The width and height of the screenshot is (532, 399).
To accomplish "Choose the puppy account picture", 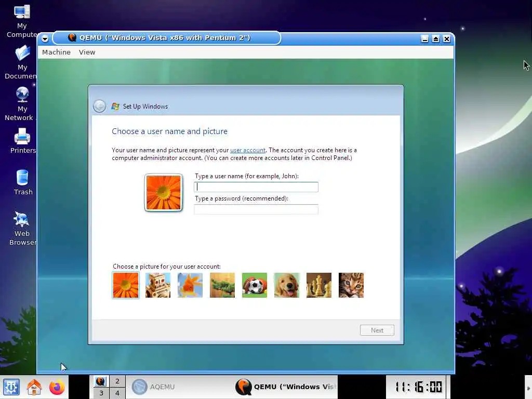I will (287, 285).
